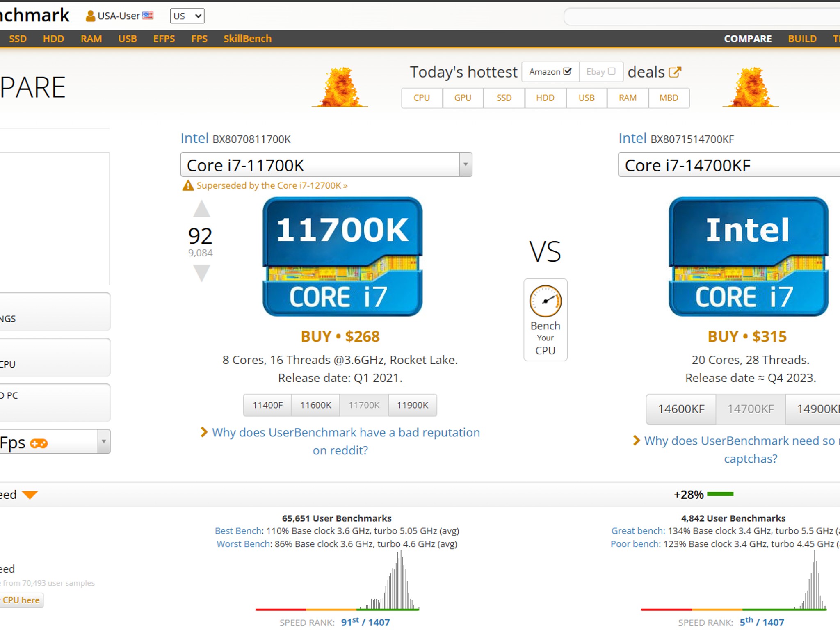Click the BUY $268 link
This screenshot has height=630, width=840.
pos(340,336)
